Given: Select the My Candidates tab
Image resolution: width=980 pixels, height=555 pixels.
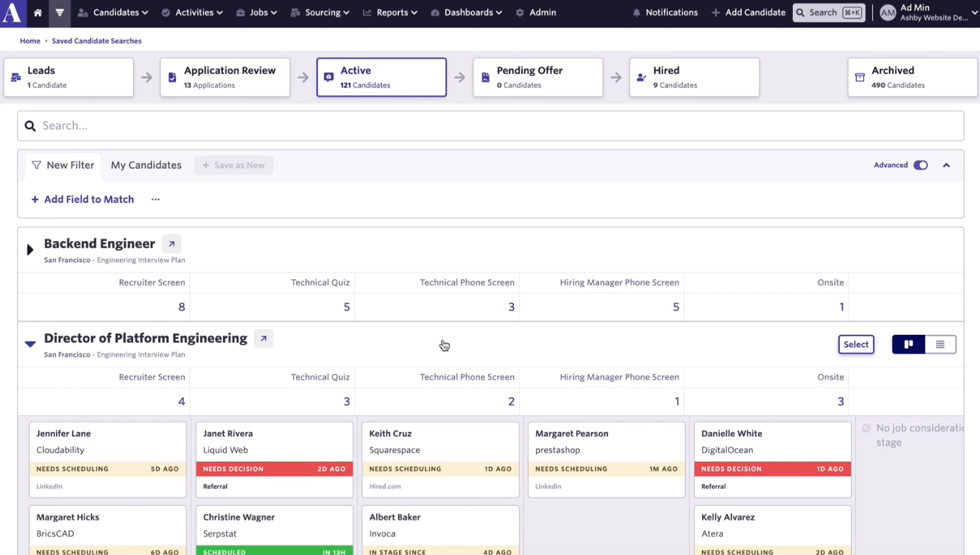Looking at the screenshot, I should tap(146, 165).
